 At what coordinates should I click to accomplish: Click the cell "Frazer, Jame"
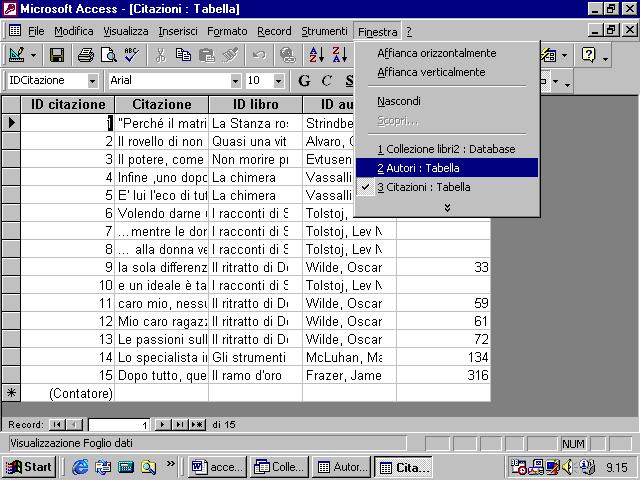coord(349,375)
